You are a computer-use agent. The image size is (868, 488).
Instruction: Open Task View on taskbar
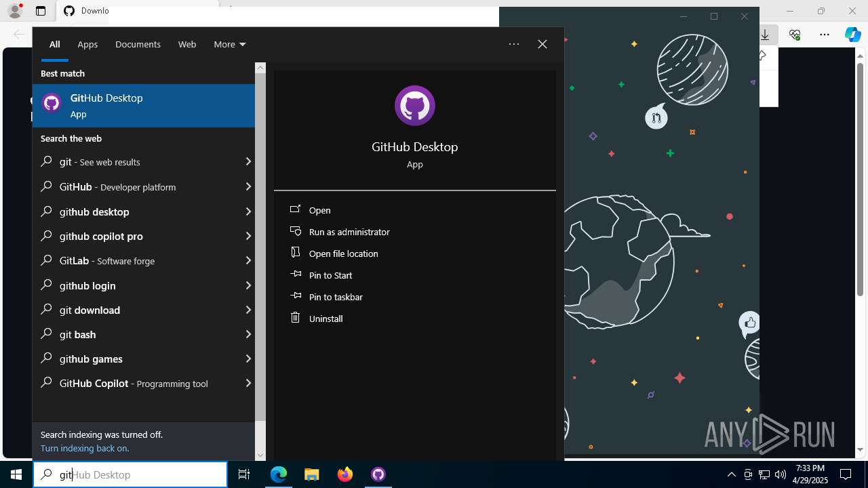244,474
